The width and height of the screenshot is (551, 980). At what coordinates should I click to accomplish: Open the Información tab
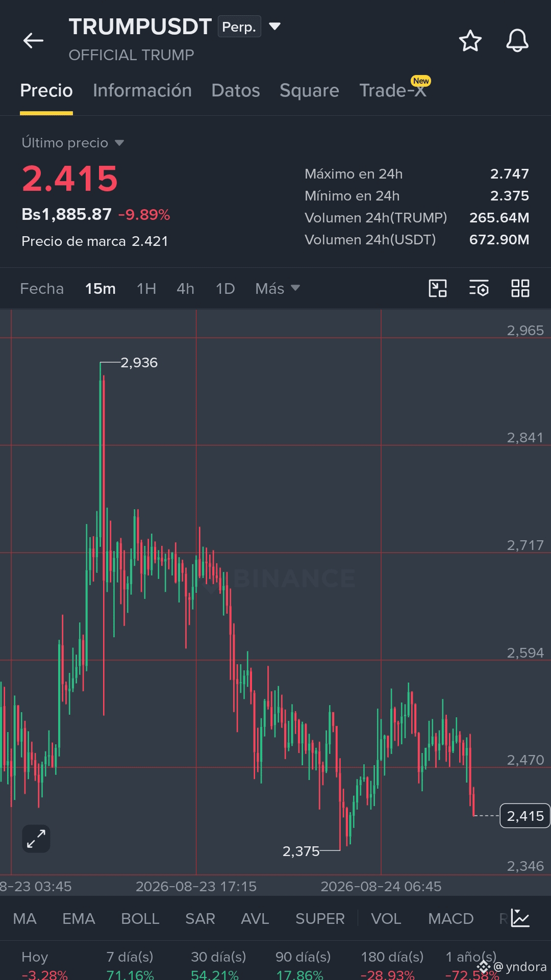142,90
